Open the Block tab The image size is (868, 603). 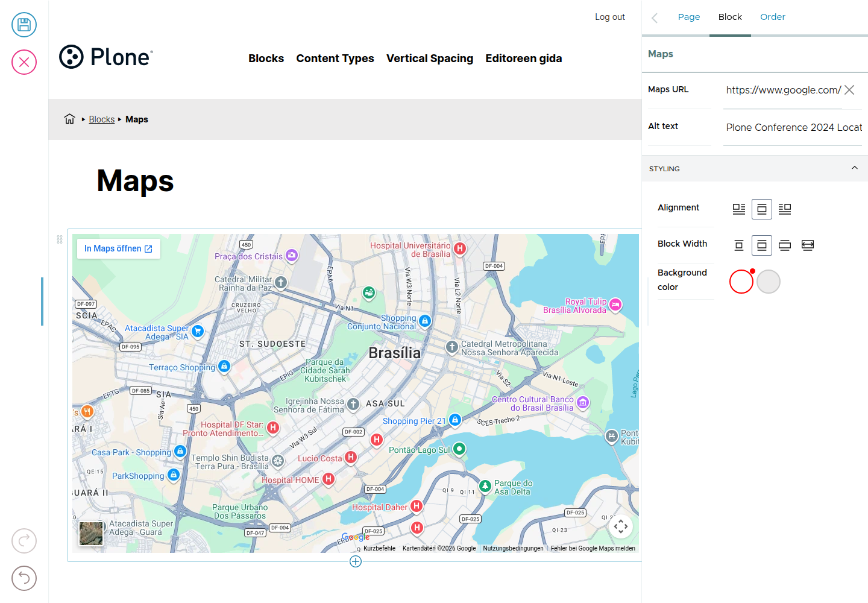click(730, 17)
